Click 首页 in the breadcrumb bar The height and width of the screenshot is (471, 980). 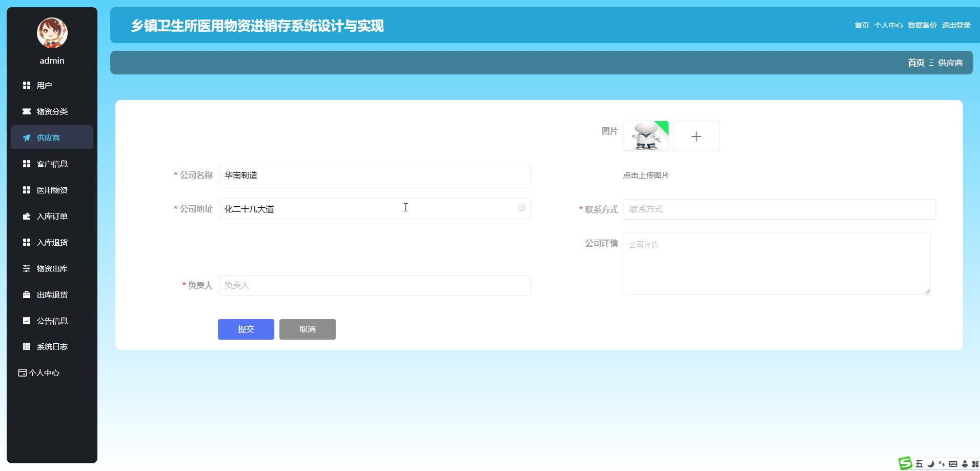click(x=916, y=63)
